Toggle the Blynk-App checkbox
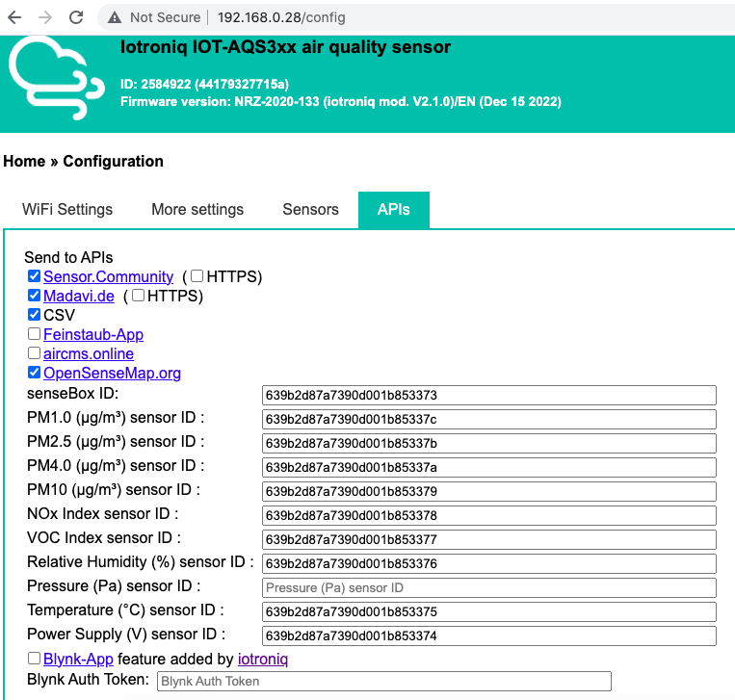Viewport: 735px width, 700px height. 35,659
